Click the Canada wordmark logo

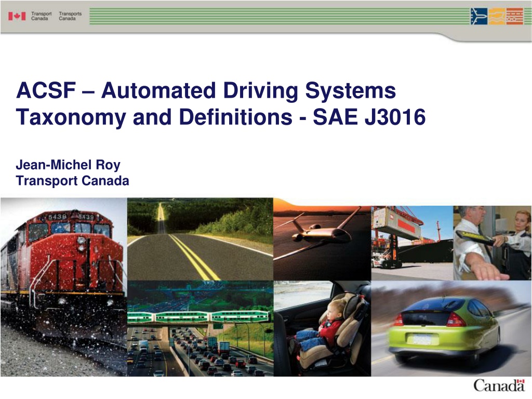point(499,386)
